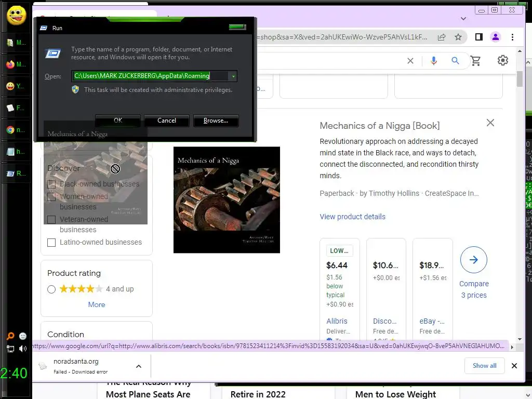532x399 pixels.
Task: Click Retire in 2022 headline in background window
Action: pos(258,394)
